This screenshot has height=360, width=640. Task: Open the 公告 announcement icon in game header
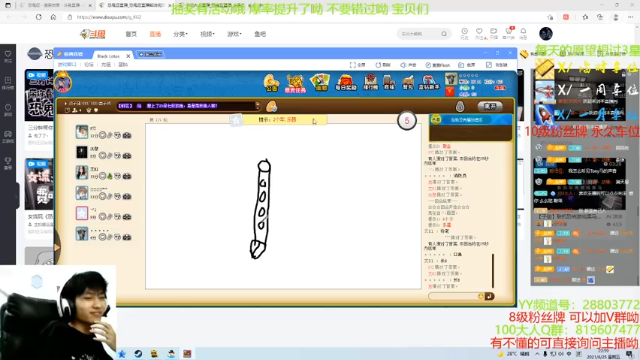271,82
